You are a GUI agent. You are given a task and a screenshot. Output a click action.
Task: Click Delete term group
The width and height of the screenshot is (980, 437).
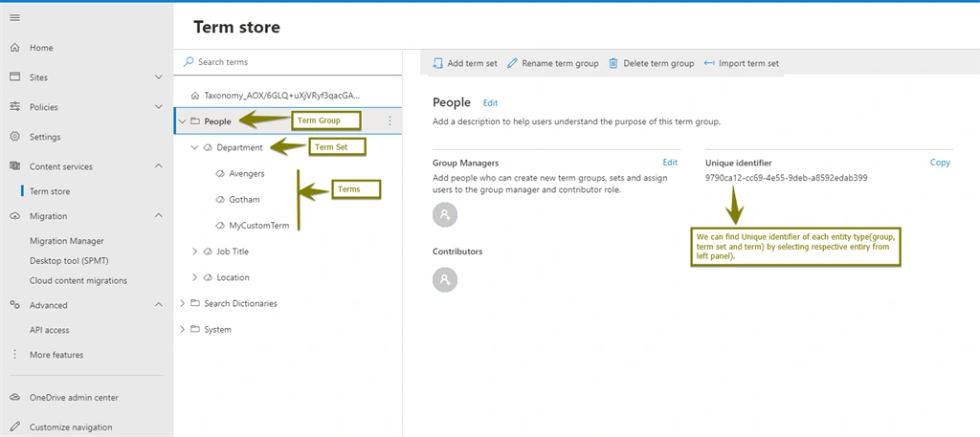click(x=651, y=63)
